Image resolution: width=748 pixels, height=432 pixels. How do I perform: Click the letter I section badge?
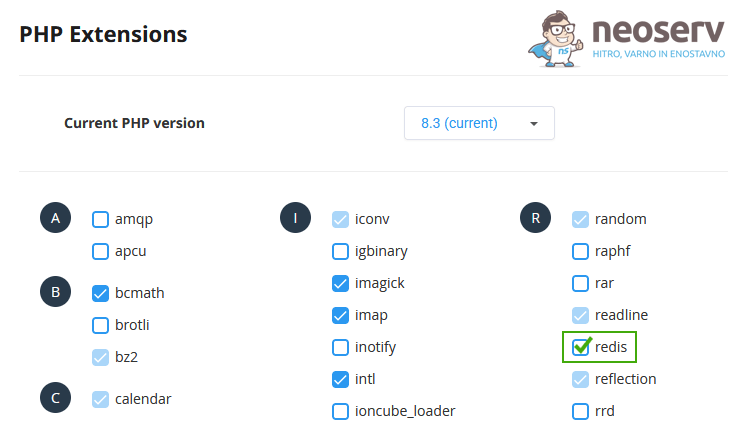click(295, 218)
